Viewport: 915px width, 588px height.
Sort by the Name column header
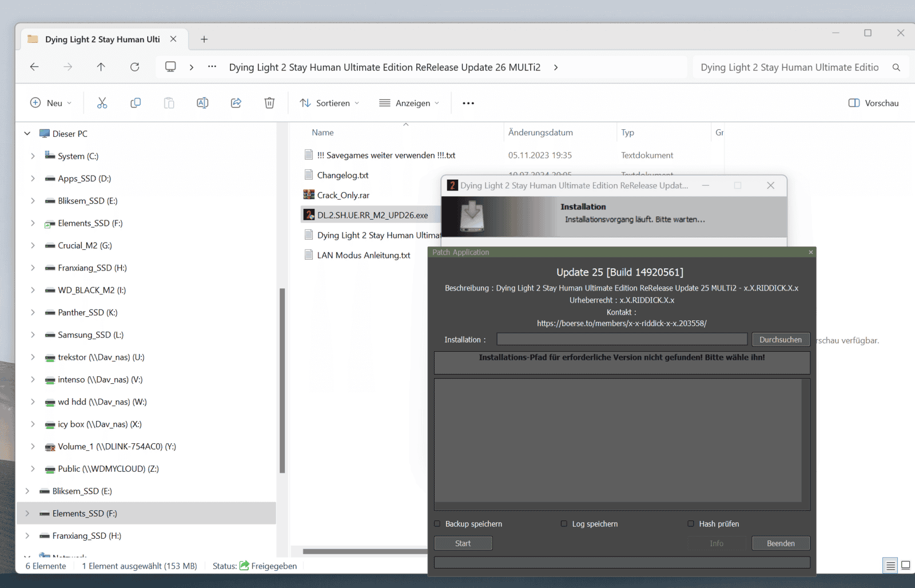323,132
